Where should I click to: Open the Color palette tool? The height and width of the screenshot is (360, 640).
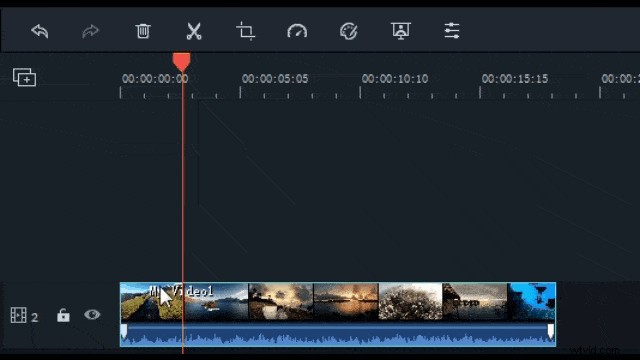coord(349,31)
